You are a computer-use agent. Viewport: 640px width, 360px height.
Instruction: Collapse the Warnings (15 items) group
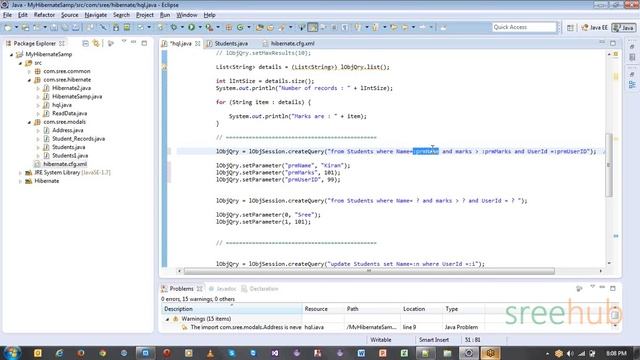click(167, 319)
